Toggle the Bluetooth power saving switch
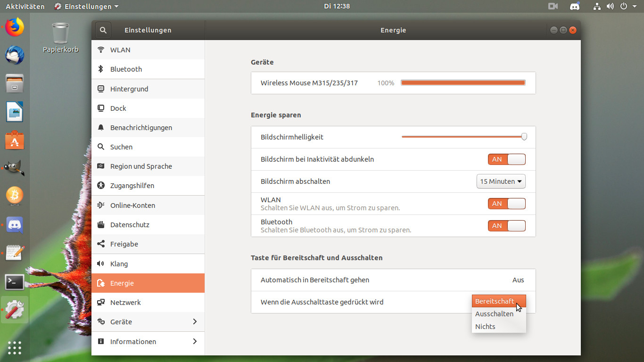This screenshot has width=644, height=362. click(x=507, y=226)
